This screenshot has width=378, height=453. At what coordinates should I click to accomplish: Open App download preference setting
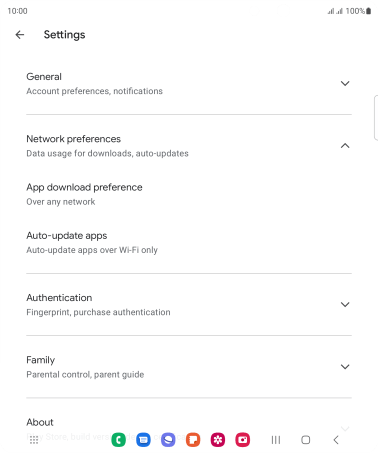[189, 194]
